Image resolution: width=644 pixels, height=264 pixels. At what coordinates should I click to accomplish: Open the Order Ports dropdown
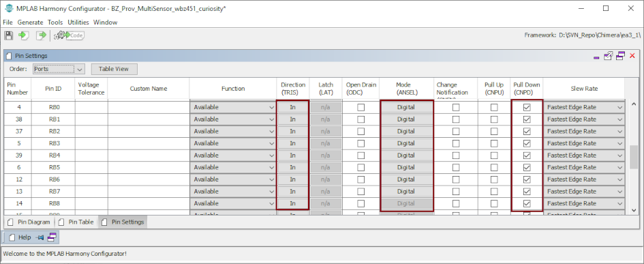[x=59, y=69]
